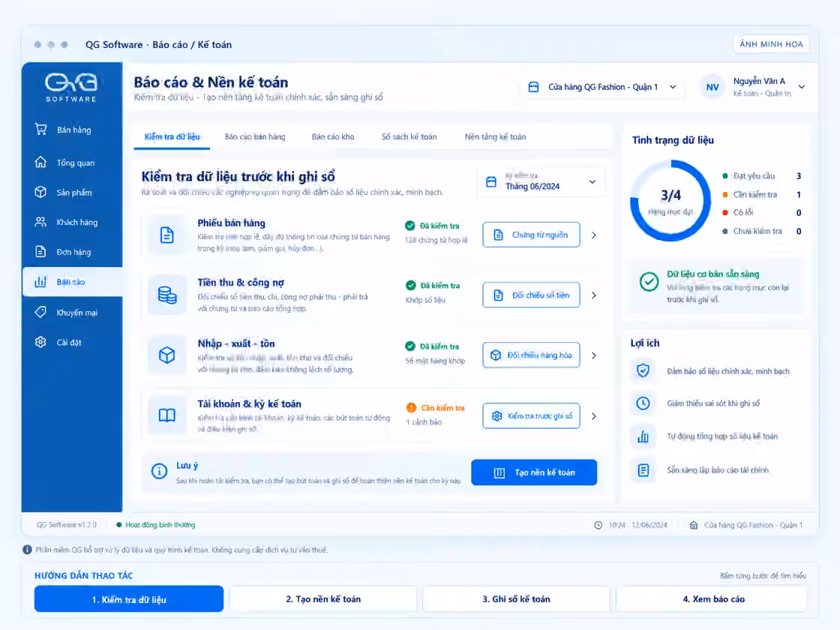Switch to Báo cáo bán hàng tab

point(255,136)
